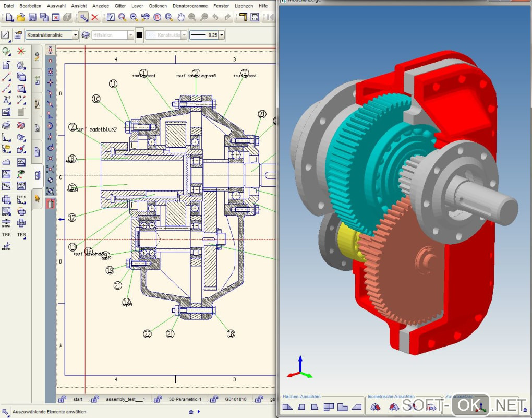This screenshot has height=418, width=532.
Task: Open a file with the folder icon
Action: (20, 17)
